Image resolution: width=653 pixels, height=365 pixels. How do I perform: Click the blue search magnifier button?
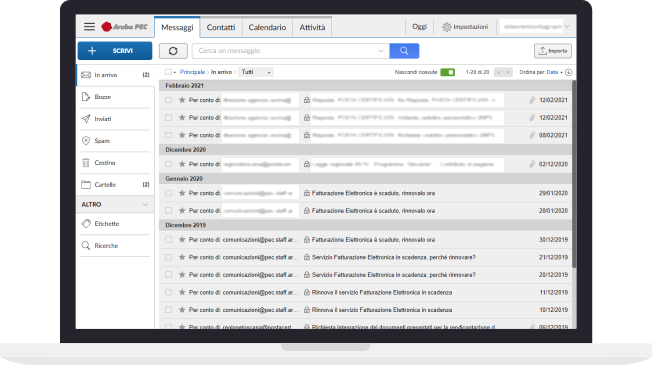point(404,51)
